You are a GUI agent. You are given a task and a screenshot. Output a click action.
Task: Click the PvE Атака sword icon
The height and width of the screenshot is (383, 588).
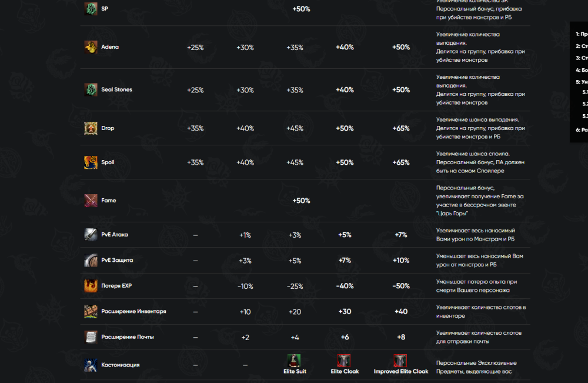tap(91, 235)
